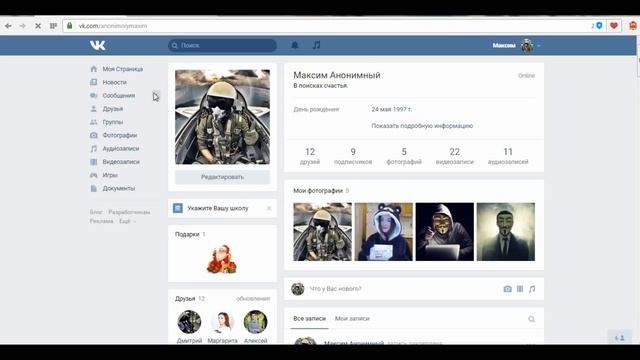Open notifications bell icon
The width and height of the screenshot is (640, 360).
coord(295,45)
